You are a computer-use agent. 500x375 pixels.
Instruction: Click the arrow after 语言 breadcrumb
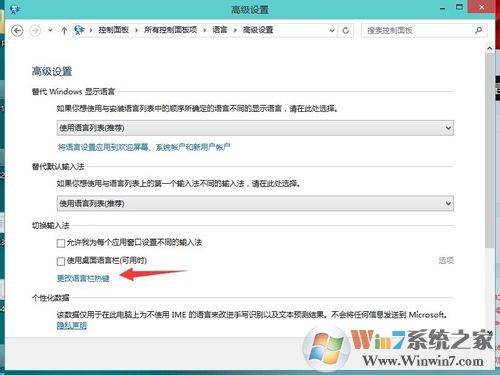point(235,30)
